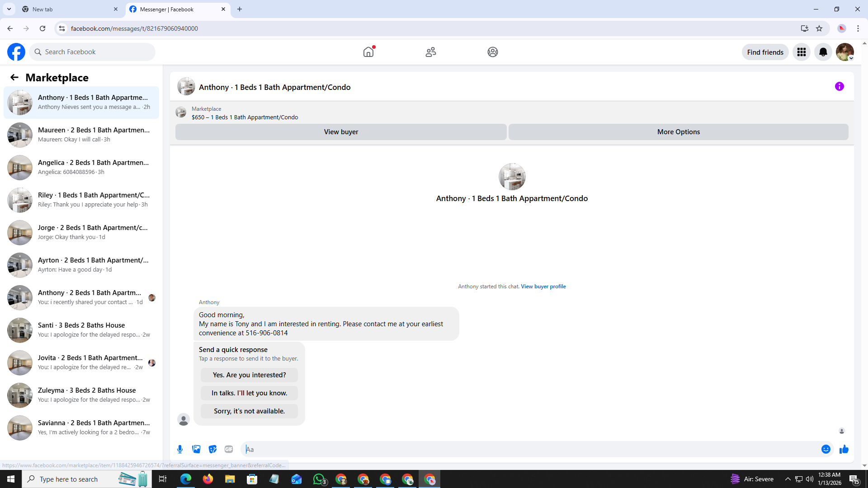Go back from Marketplace using arrow
Screen dimensions: 868x488
click(14, 77)
